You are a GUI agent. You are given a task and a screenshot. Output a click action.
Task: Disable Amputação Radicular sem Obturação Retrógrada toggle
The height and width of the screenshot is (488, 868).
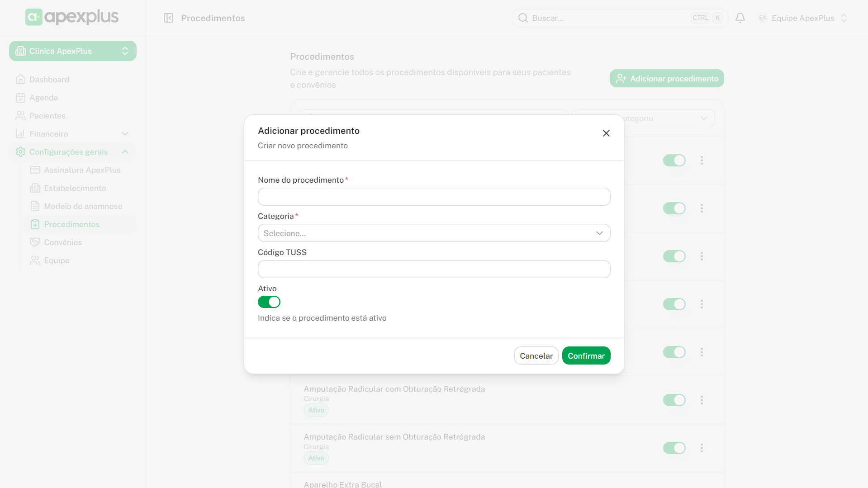[x=674, y=448]
